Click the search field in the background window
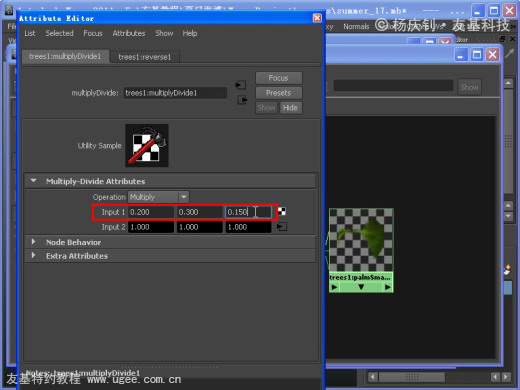Screen dimensions: 520x390 393,85
